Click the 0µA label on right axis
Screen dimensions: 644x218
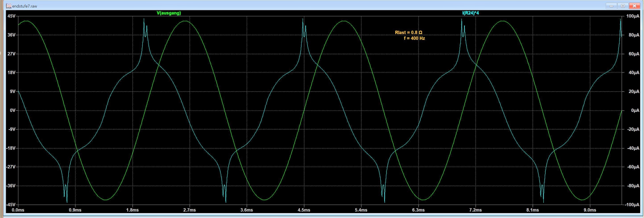click(x=635, y=110)
